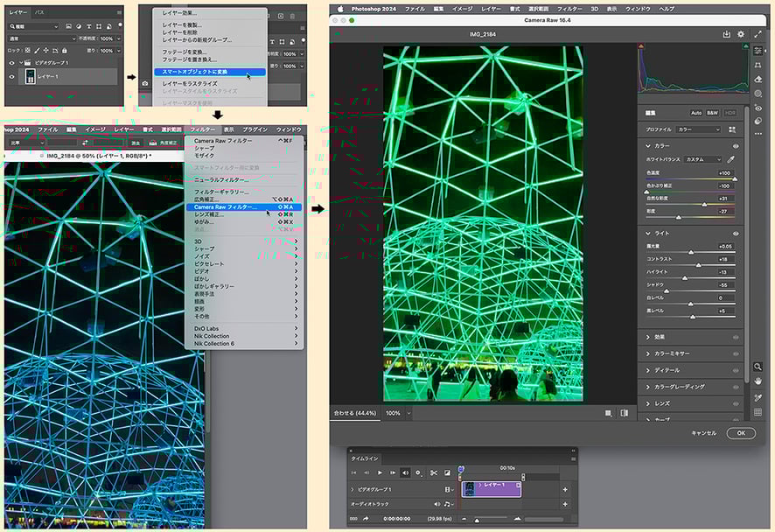The image size is (775, 532).
Task: Select the Zoom tool in Camera Raw
Action: pos(758,367)
